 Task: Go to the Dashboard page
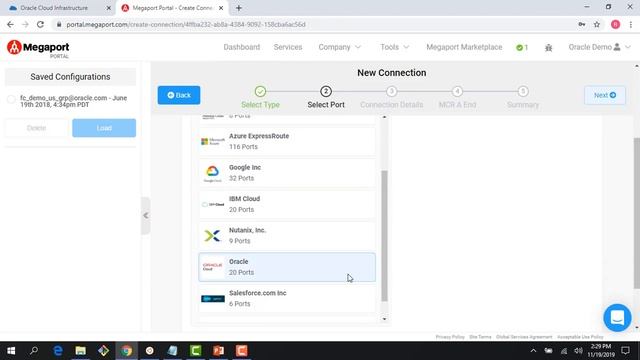pyautogui.click(x=242, y=47)
